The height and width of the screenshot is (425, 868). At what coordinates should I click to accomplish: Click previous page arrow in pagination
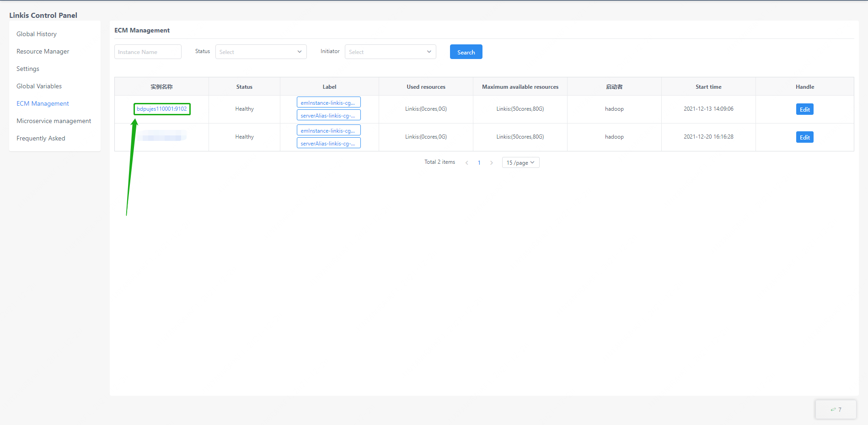coord(466,163)
